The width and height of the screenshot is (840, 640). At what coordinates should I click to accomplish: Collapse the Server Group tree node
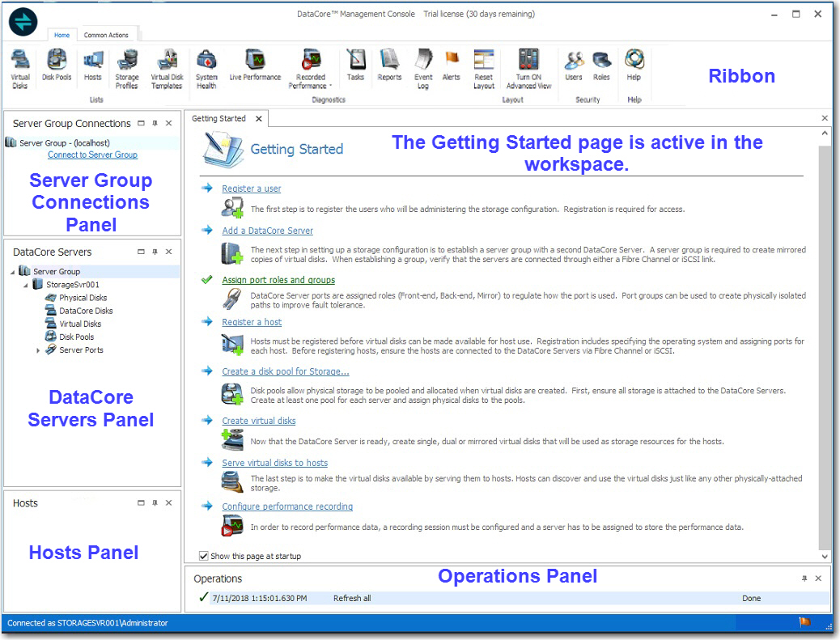click(x=13, y=272)
